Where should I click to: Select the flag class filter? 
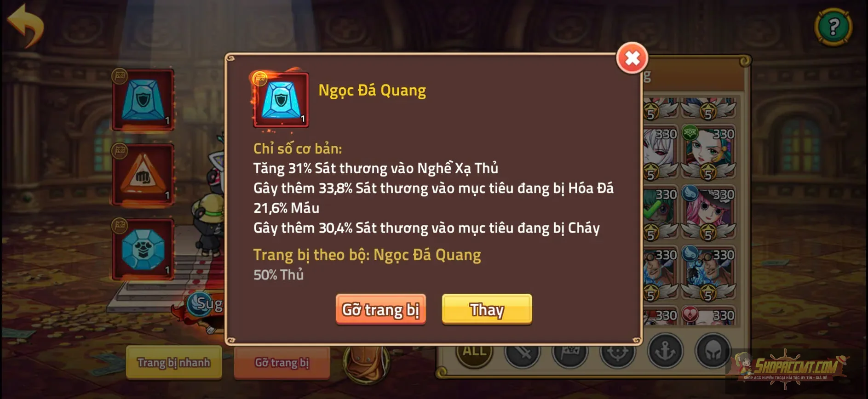point(570,352)
